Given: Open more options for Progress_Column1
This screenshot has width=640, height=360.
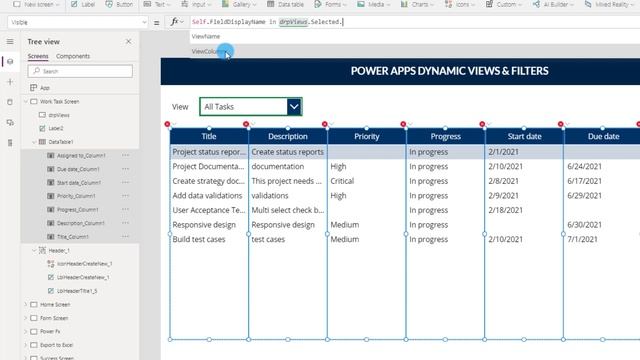Looking at the screenshot, I should click(x=125, y=209).
